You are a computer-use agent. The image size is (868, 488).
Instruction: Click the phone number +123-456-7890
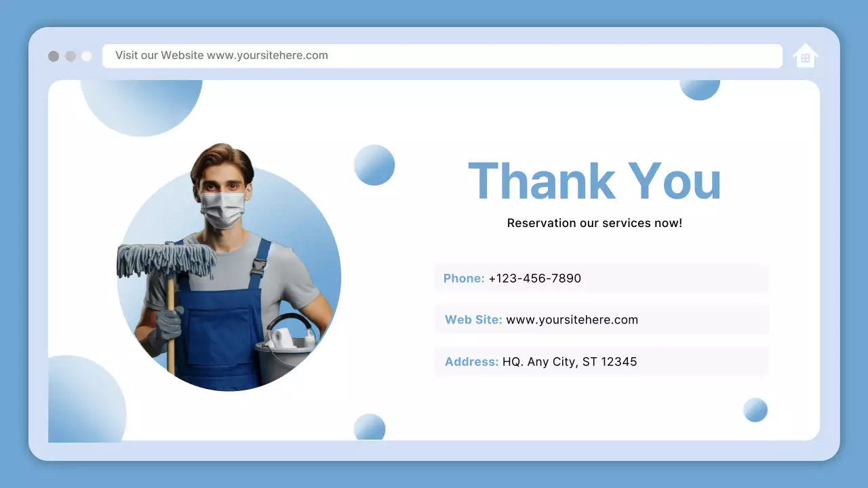(x=534, y=279)
